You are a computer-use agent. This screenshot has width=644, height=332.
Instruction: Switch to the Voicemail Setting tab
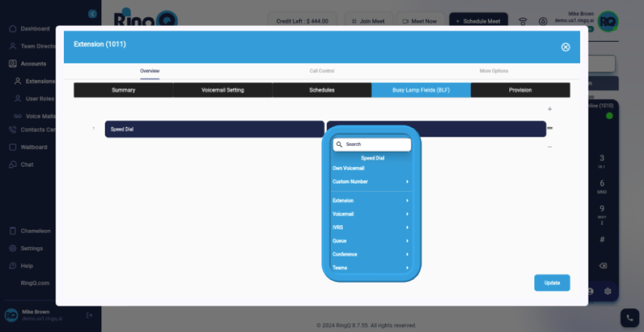[222, 90]
